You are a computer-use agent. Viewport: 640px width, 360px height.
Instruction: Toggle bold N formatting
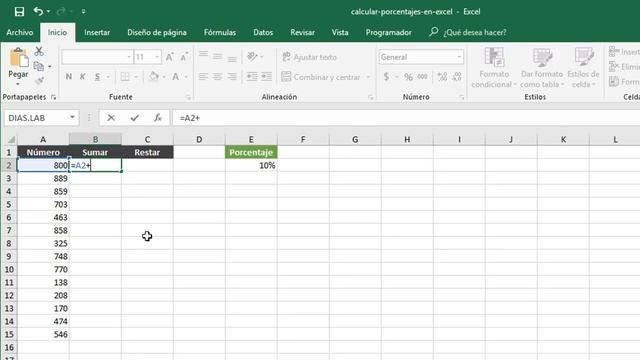(69, 77)
